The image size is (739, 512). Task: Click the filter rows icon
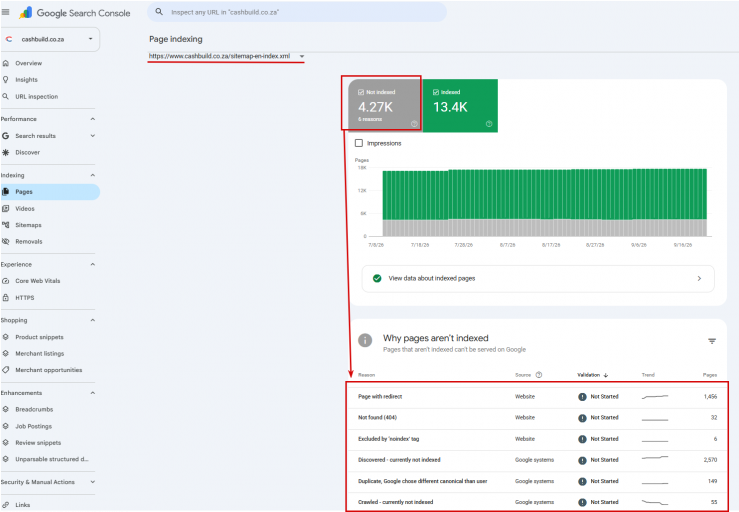pos(712,341)
